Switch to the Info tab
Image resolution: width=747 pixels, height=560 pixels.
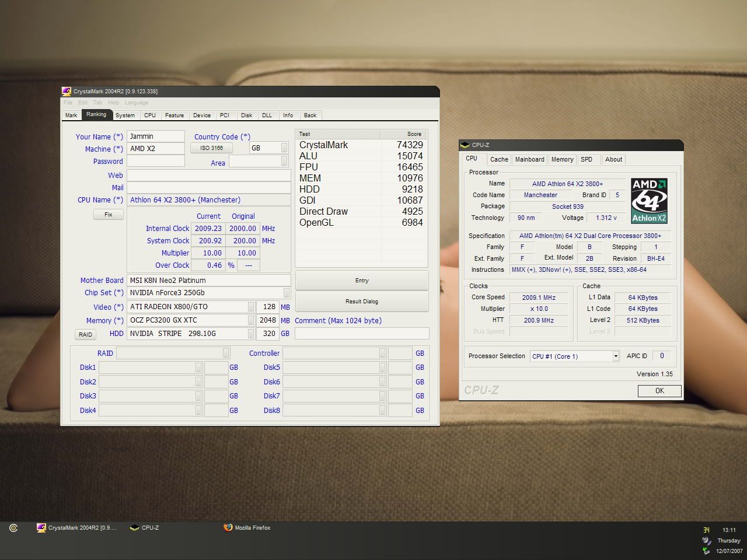tap(288, 116)
